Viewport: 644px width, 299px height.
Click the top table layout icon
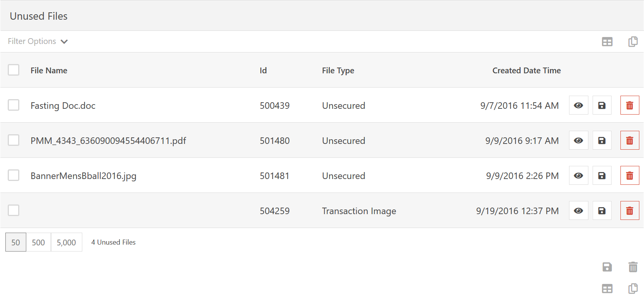click(x=607, y=42)
